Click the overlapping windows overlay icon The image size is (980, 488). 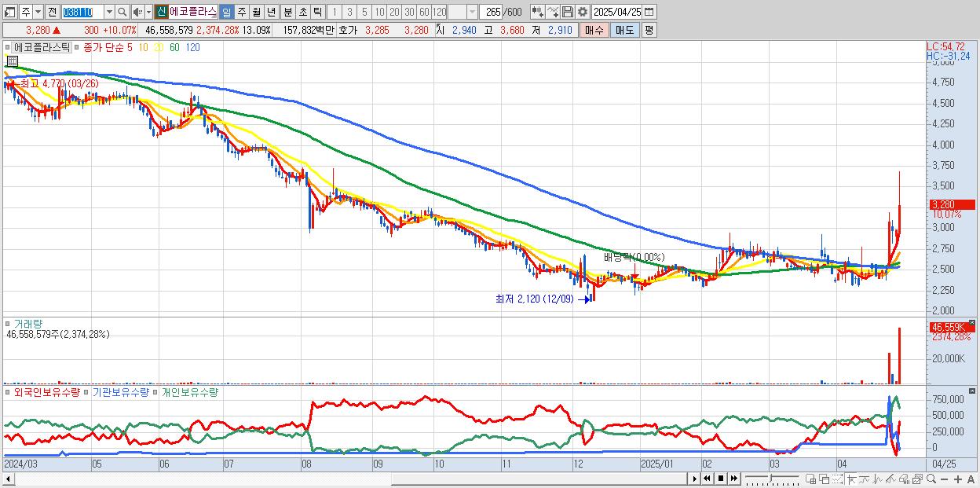825,479
